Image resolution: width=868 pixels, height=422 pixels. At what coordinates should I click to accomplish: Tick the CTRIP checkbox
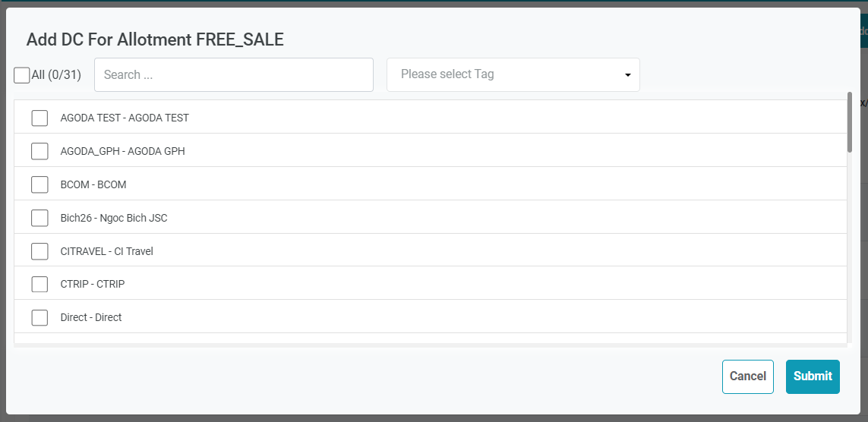tap(39, 284)
